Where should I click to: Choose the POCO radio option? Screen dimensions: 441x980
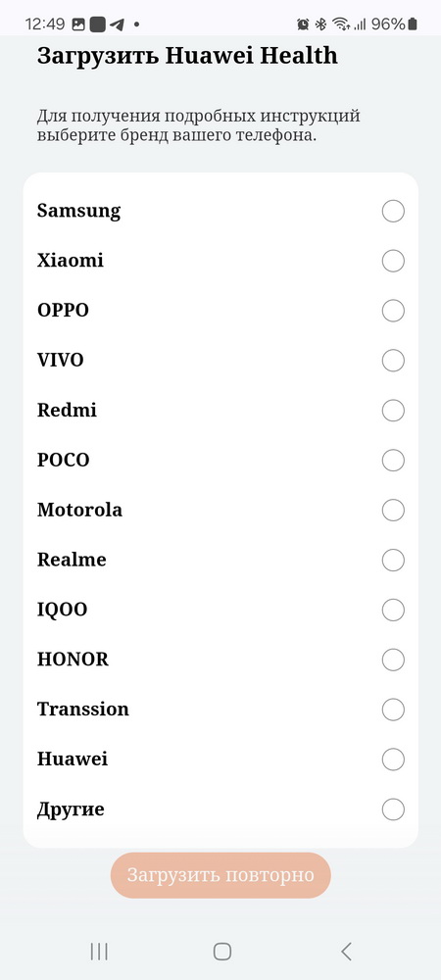tap(393, 461)
